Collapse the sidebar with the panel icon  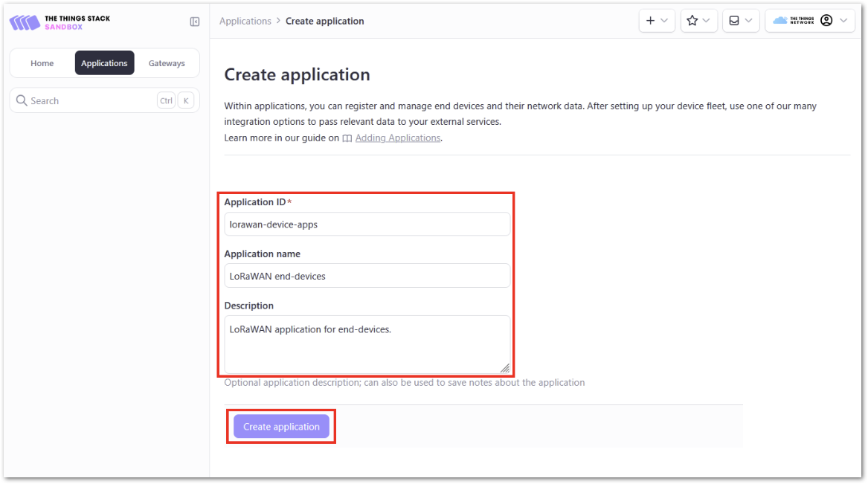coord(194,22)
